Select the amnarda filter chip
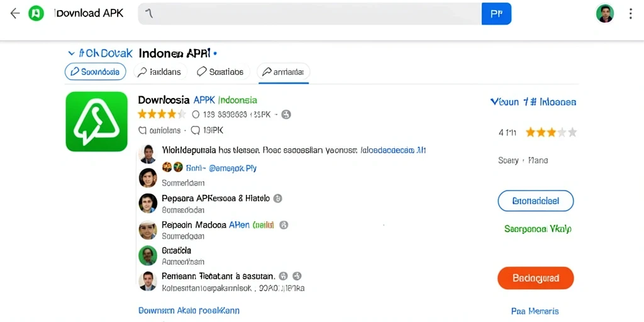This screenshot has width=644, height=322. tap(284, 72)
